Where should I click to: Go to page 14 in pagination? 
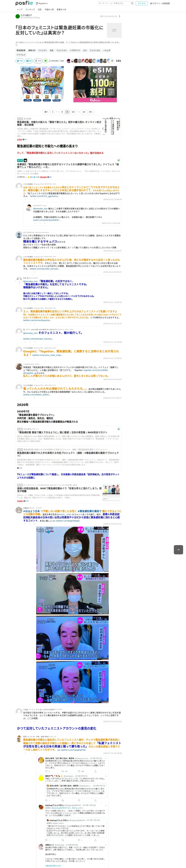click(84, 112)
